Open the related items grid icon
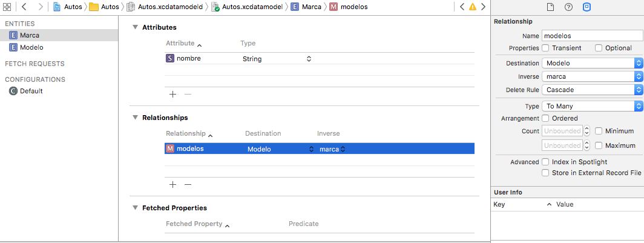This screenshot has height=243, width=644. [x=8, y=7]
